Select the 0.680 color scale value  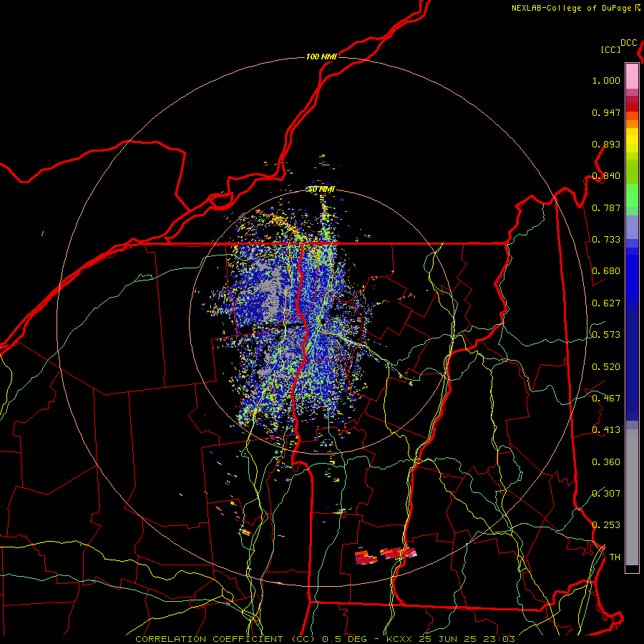(606, 271)
